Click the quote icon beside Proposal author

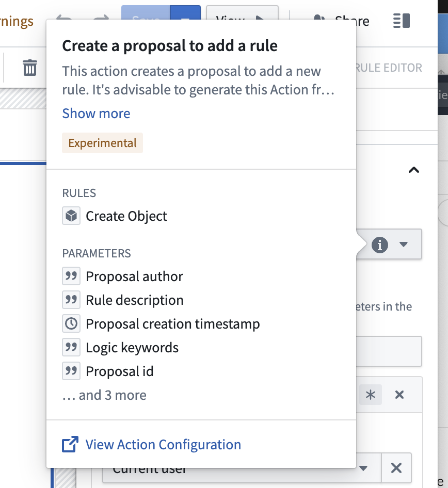[71, 276]
